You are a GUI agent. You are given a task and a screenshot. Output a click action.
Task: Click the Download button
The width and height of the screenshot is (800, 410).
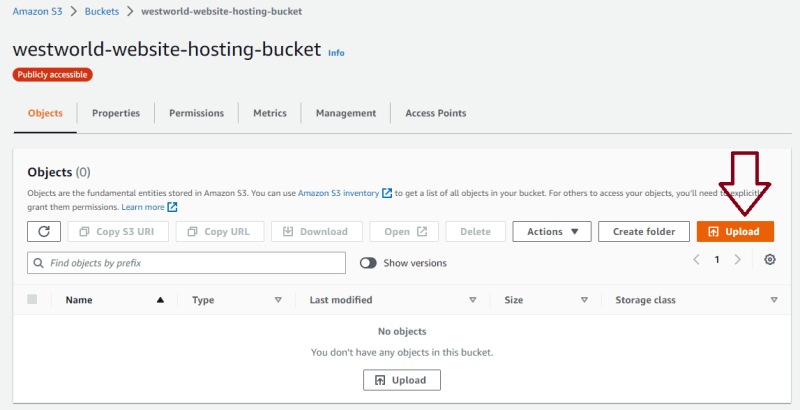[317, 232]
